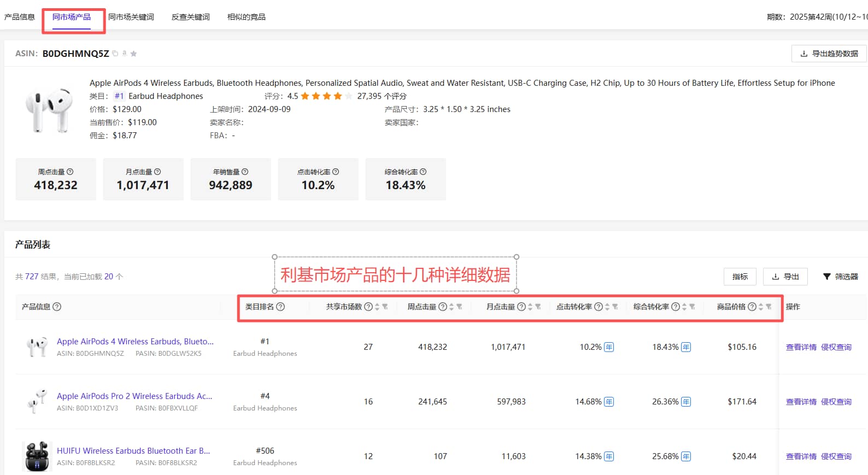Toggle sort on the 周点击量 column
The height and width of the screenshot is (475, 868).
451,307
